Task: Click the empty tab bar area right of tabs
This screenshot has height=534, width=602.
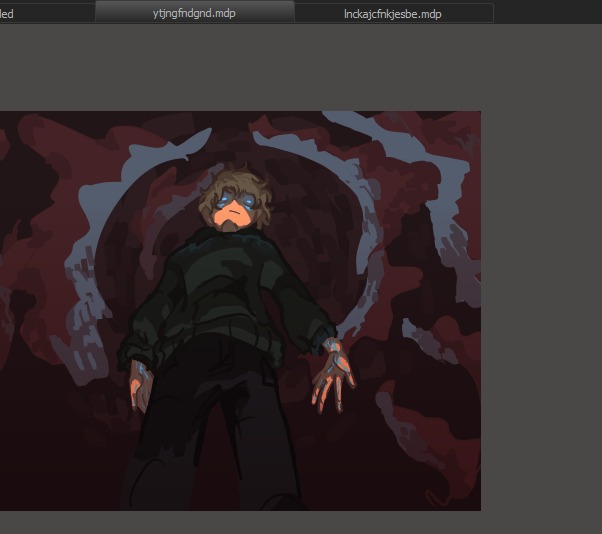Action: pos(548,12)
